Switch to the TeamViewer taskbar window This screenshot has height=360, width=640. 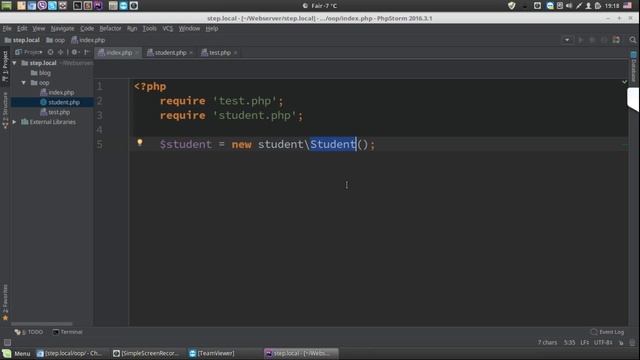coord(212,353)
